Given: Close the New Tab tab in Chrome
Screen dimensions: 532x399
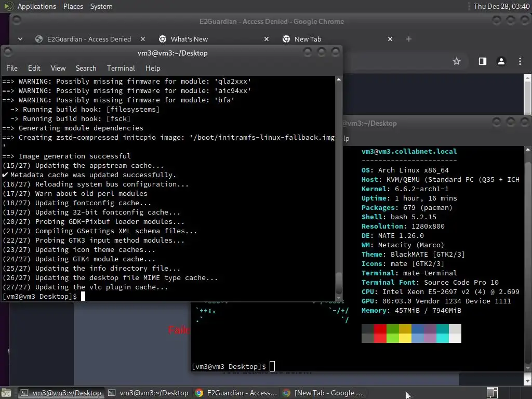Looking at the screenshot, I should 390,39.
